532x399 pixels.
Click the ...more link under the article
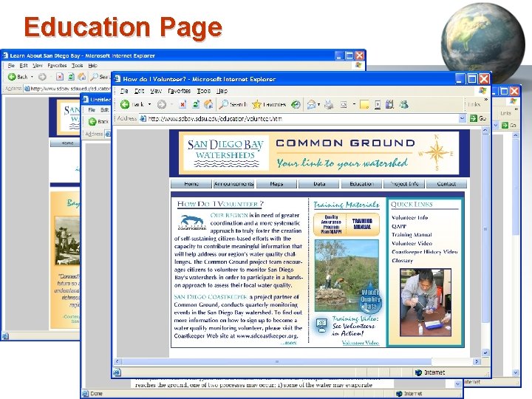[289, 343]
